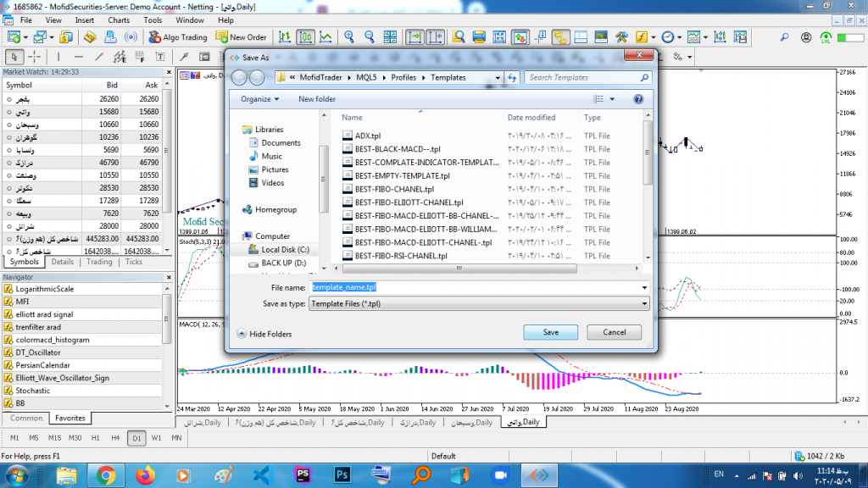
Task: Open the Charts menu
Action: point(119,19)
